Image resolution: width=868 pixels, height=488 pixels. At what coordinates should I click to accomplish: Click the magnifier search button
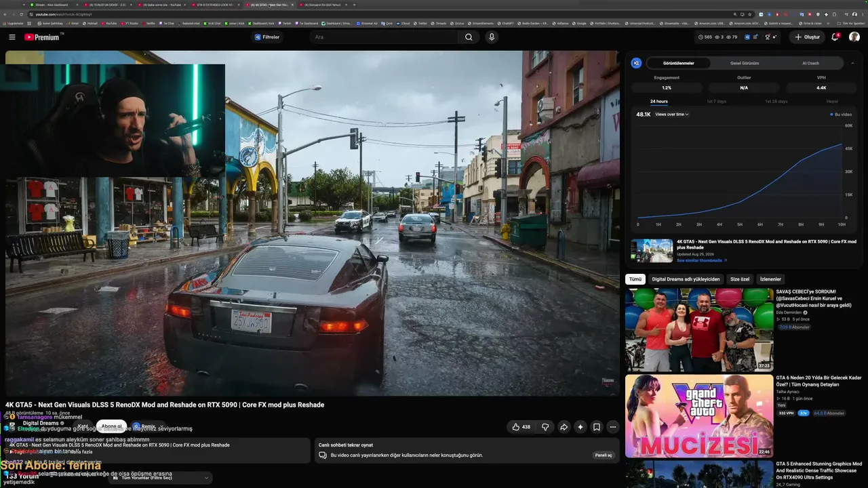tap(469, 37)
